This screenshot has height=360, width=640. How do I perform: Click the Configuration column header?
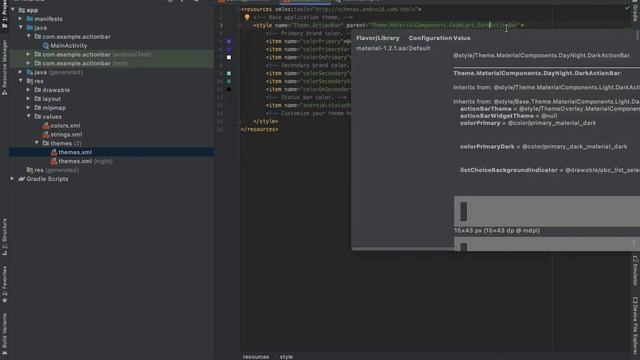tap(430, 38)
